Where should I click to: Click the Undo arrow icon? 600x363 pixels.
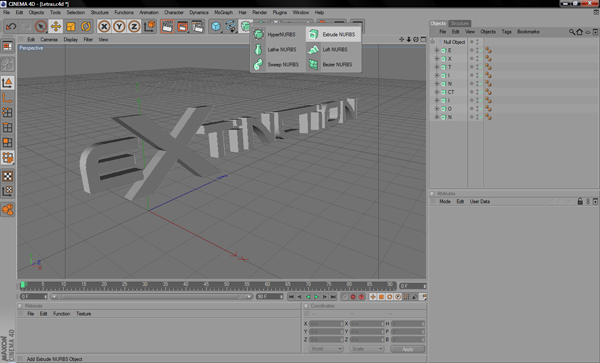click(x=11, y=26)
